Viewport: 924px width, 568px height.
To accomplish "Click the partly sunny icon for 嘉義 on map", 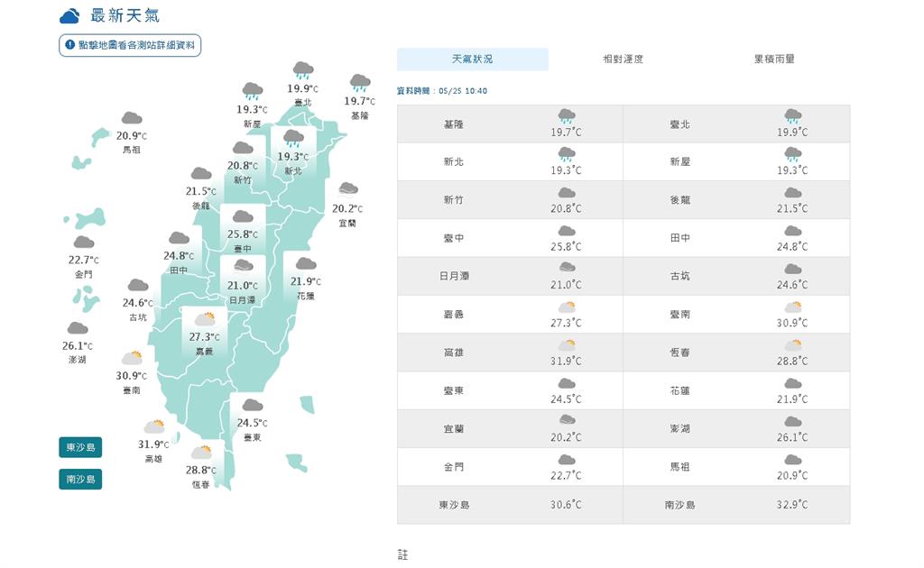I will [x=205, y=319].
